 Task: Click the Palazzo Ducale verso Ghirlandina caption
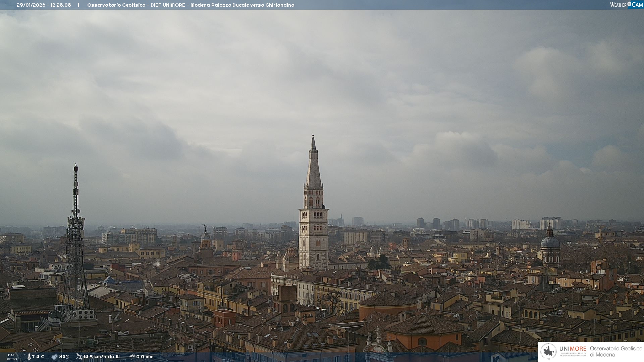[253, 5]
